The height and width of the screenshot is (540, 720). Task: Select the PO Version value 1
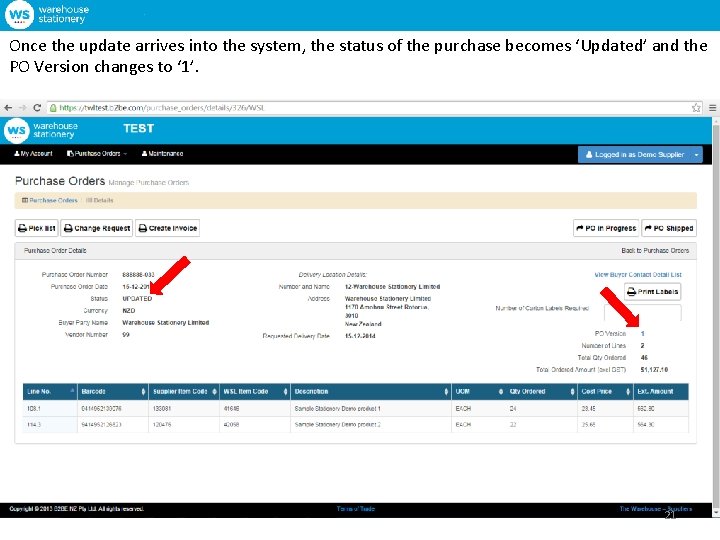tap(642, 334)
